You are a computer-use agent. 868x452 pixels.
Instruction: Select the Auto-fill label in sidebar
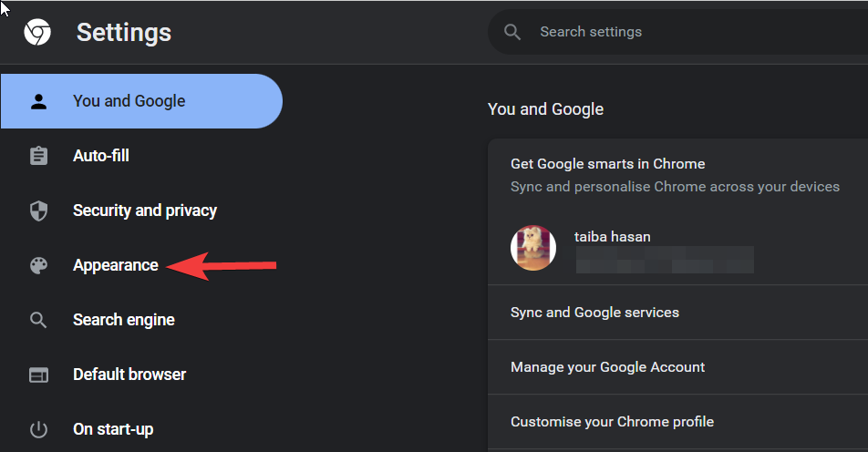click(x=101, y=156)
